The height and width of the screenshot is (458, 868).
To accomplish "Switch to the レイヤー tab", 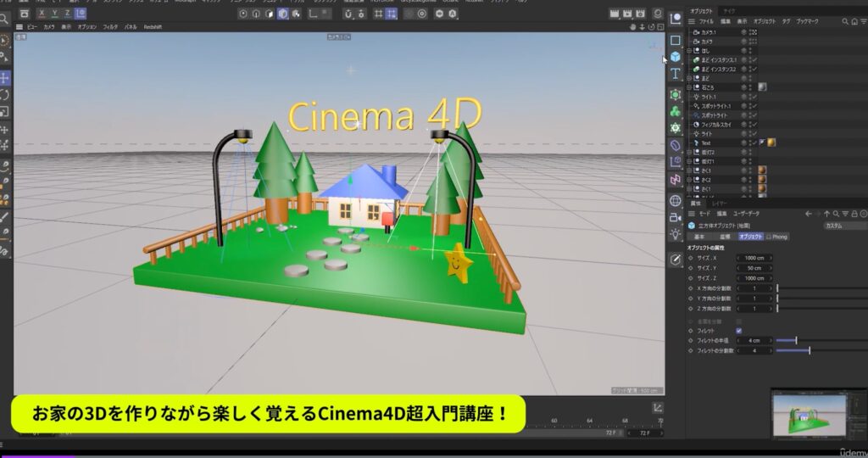I will point(719,204).
